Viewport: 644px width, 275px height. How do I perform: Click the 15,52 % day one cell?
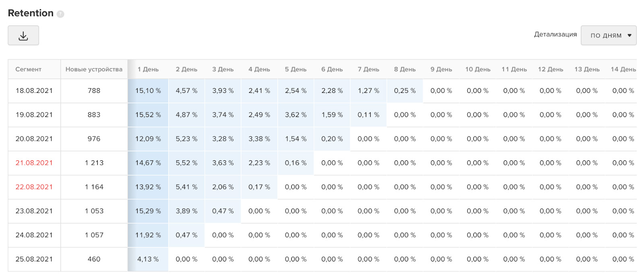tap(148, 115)
